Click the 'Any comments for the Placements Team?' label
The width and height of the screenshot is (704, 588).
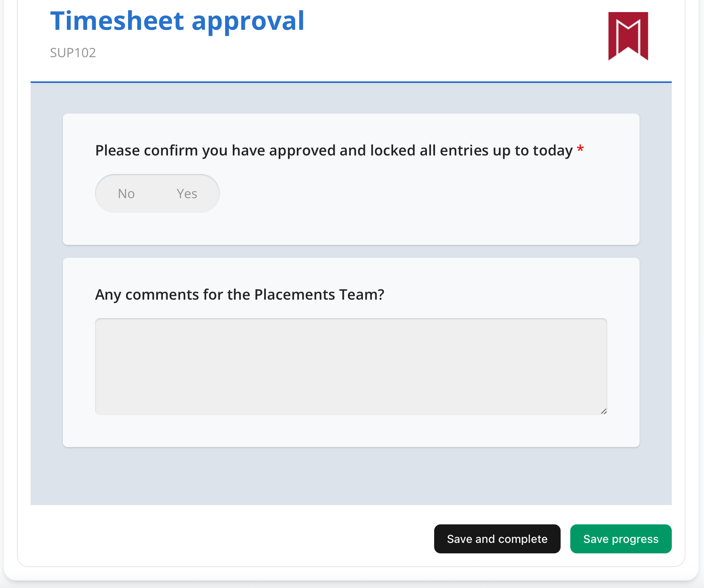(x=240, y=295)
